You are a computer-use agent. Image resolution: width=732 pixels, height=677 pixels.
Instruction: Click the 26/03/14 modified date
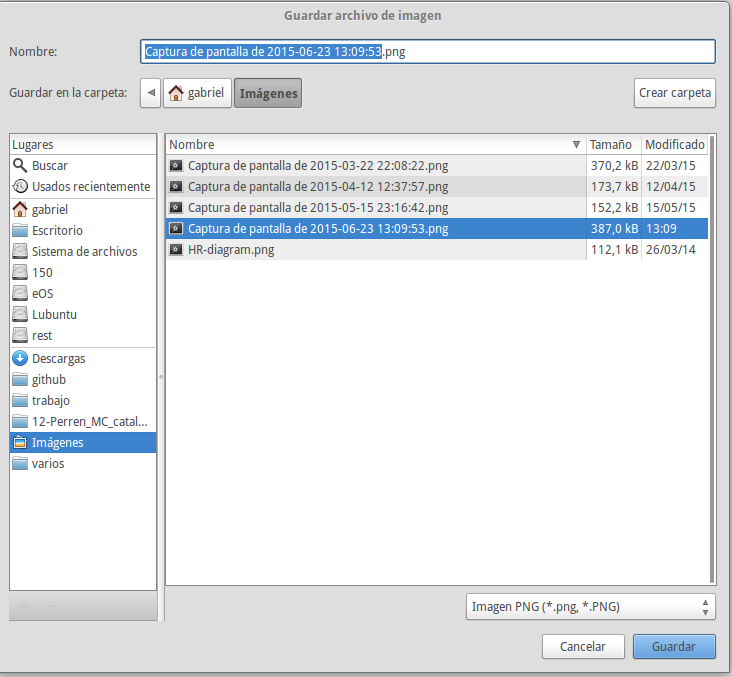pos(671,249)
